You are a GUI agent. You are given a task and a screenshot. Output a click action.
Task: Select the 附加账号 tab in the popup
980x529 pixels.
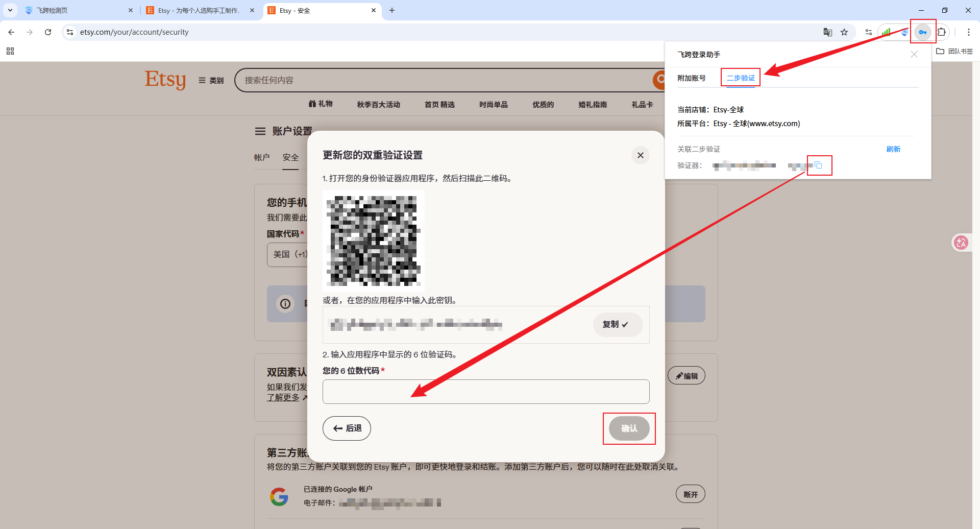[692, 78]
